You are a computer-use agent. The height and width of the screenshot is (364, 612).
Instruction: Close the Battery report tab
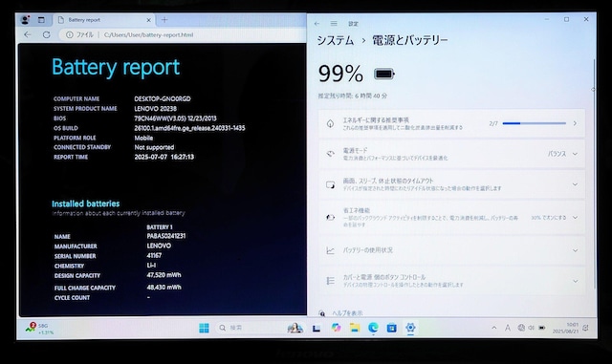pos(149,20)
